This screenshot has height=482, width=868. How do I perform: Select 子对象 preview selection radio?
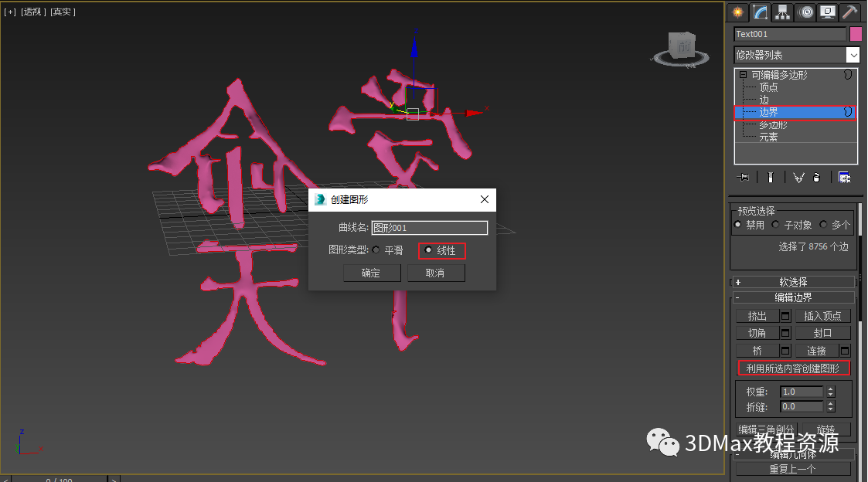coord(775,225)
